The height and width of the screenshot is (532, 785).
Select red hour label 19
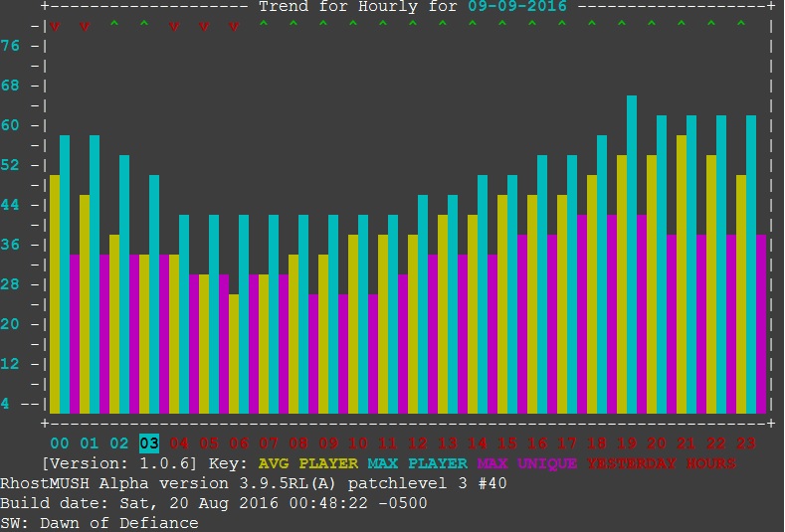[x=627, y=443]
